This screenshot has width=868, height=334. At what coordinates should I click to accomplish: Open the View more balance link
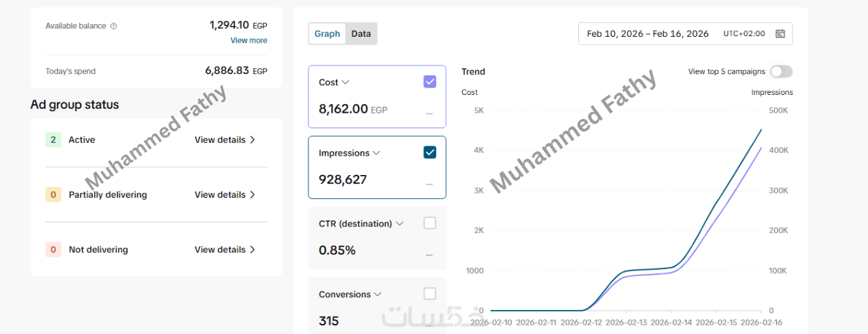point(248,40)
